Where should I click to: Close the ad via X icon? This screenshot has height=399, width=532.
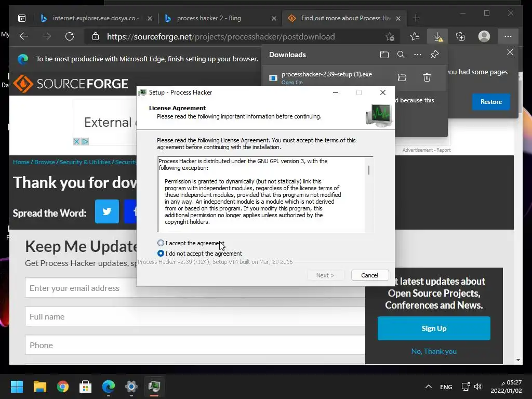coord(76,141)
